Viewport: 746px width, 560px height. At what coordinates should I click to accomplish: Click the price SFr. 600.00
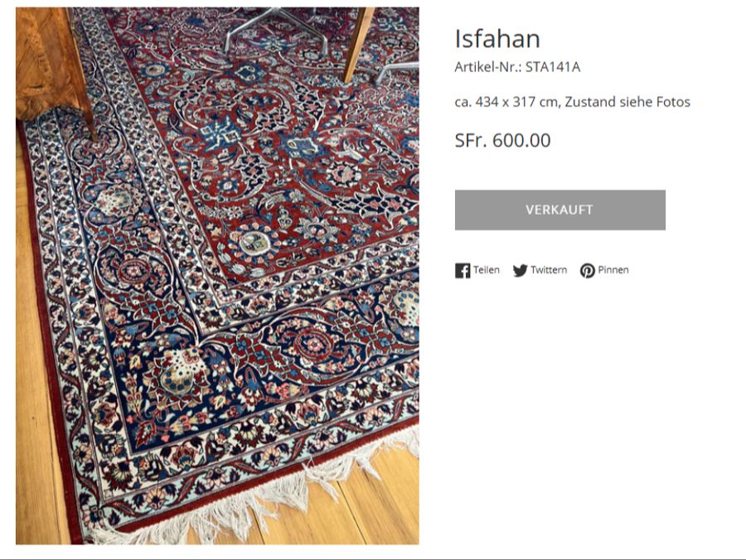[x=502, y=141]
